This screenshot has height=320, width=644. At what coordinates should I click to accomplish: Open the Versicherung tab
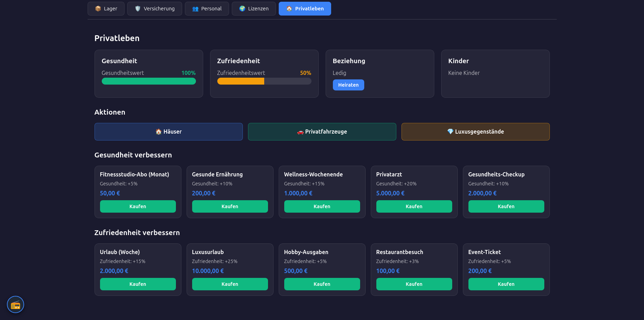tap(155, 9)
